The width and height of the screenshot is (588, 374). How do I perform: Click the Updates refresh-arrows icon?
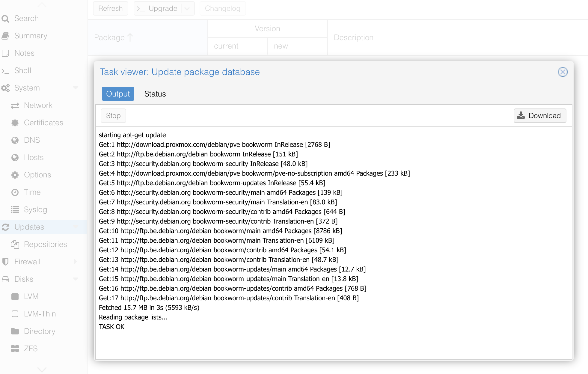[5, 227]
